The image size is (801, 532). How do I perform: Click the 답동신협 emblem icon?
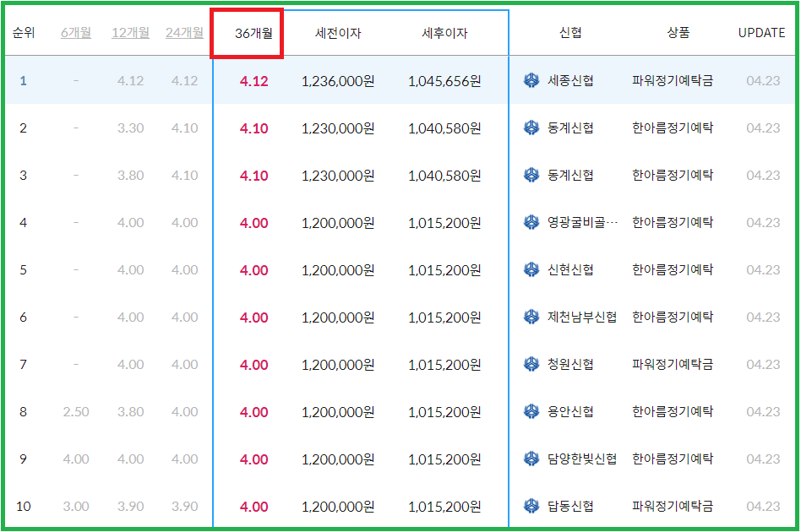point(533,506)
